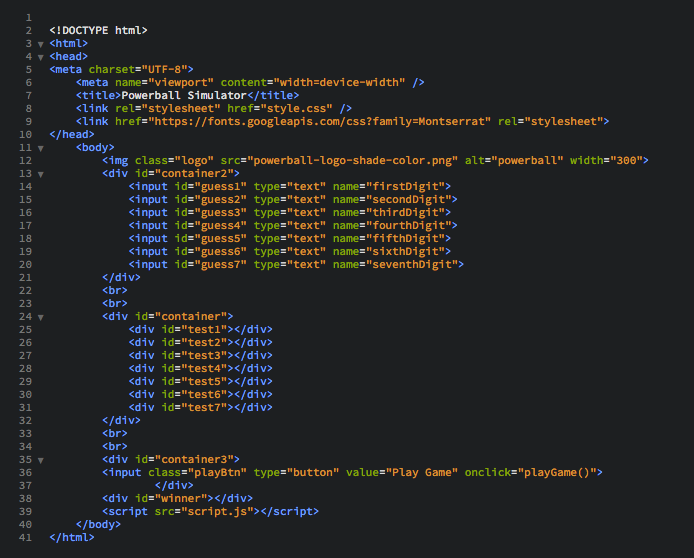Collapse the html tag fold arrow on line 3

(x=41, y=44)
